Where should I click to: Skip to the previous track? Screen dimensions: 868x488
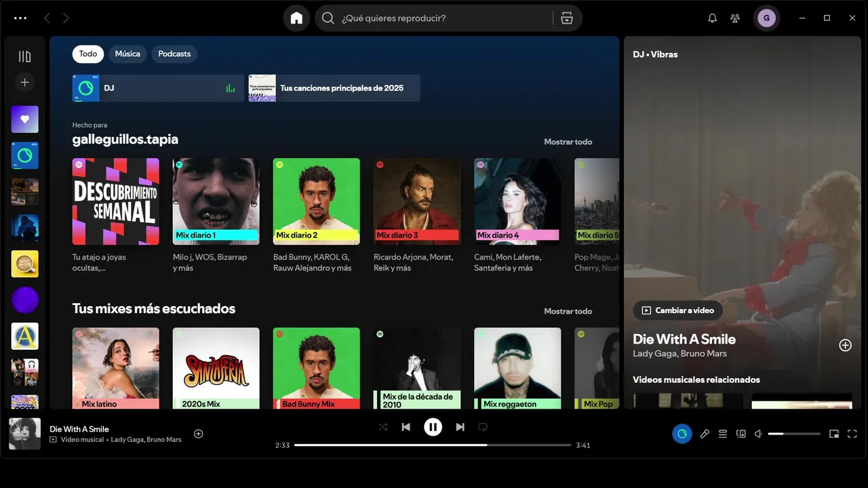point(406,427)
